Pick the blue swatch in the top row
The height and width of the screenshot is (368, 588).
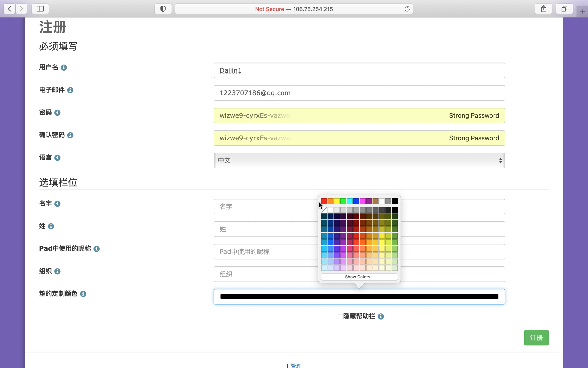[x=356, y=201]
